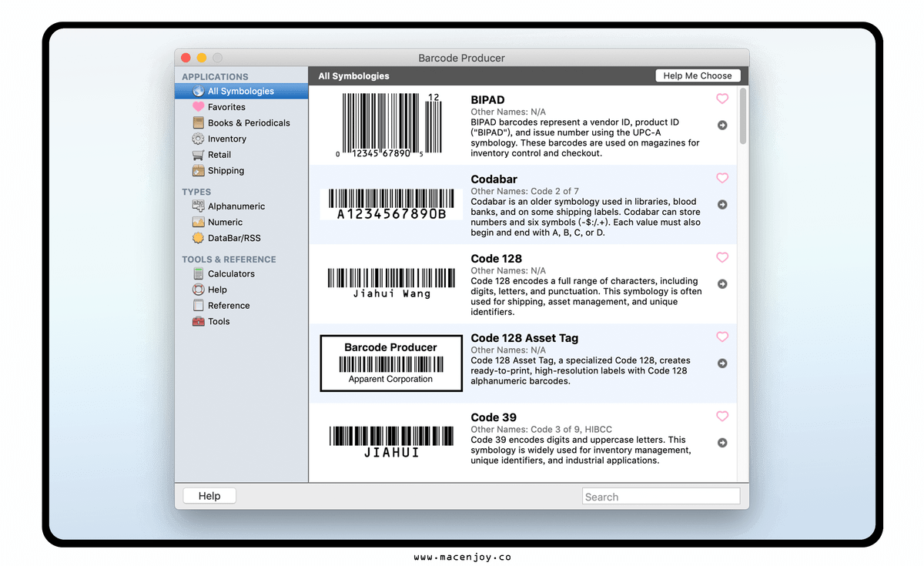The width and height of the screenshot is (924, 566).
Task: Favorite Code 128 with the heart toggle
Action: [x=722, y=257]
